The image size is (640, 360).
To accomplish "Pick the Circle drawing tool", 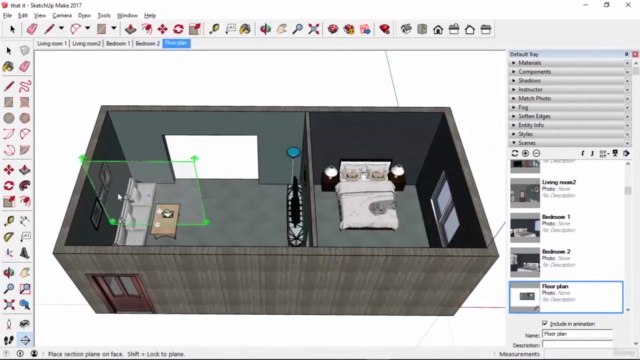I will [x=9, y=118].
